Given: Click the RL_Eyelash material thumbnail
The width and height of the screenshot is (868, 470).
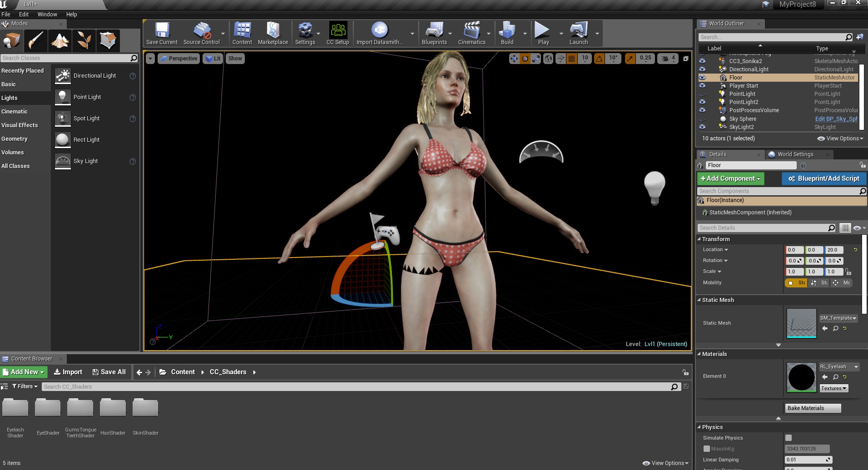Looking at the screenshot, I should (x=801, y=377).
